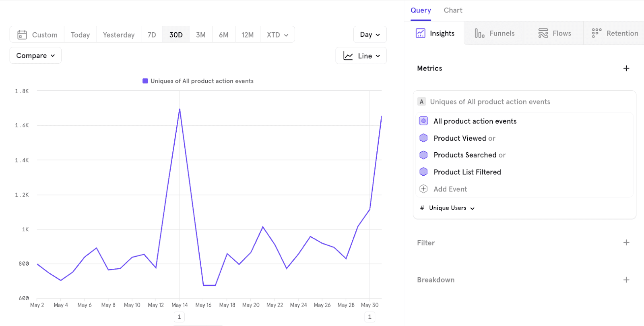Open the Day granularity dropdown

pos(370,35)
